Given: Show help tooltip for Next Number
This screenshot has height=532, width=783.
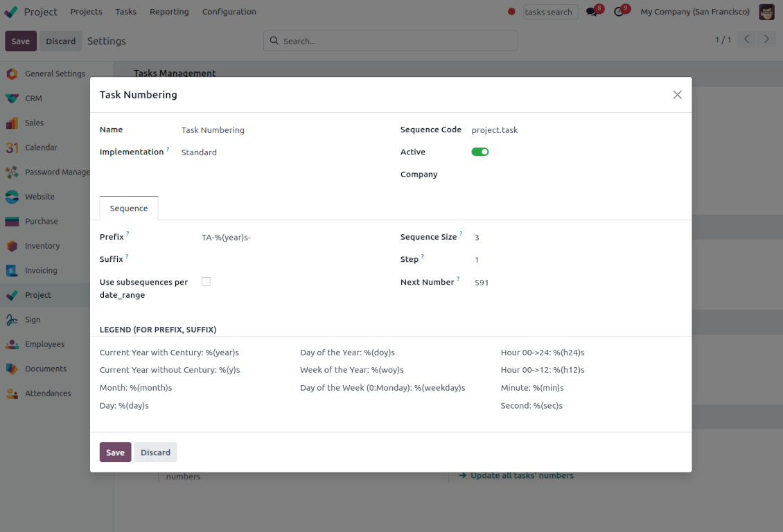Looking at the screenshot, I should [x=458, y=279].
